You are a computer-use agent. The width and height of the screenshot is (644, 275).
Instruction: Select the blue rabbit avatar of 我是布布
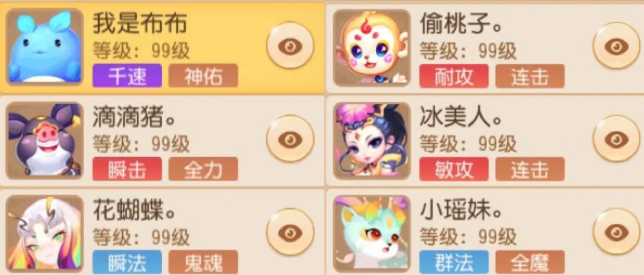pos(44,47)
